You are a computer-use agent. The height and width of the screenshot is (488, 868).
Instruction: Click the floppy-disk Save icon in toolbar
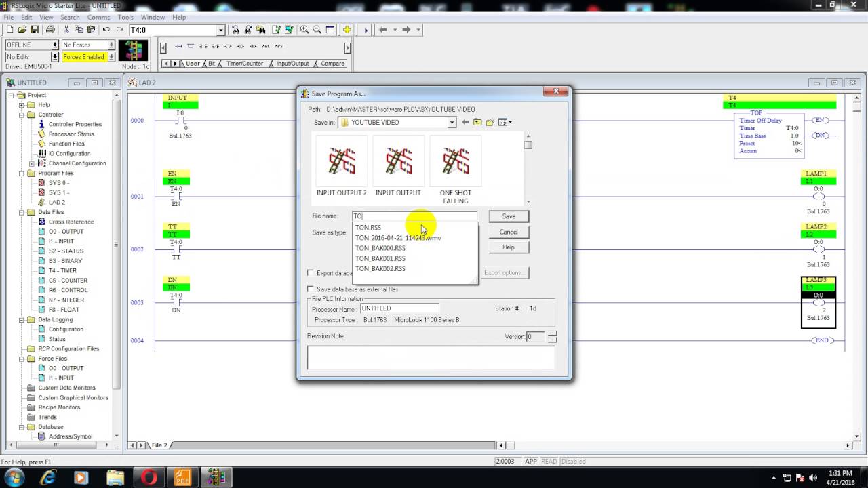(x=35, y=30)
